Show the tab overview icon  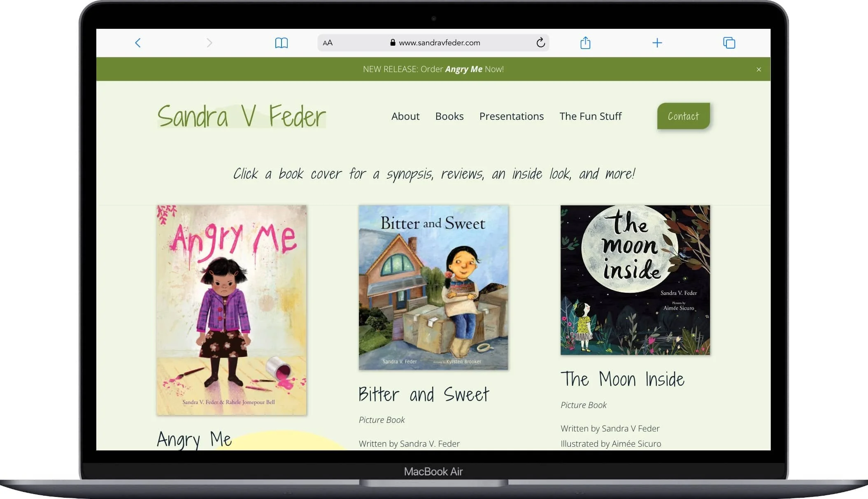tap(729, 43)
